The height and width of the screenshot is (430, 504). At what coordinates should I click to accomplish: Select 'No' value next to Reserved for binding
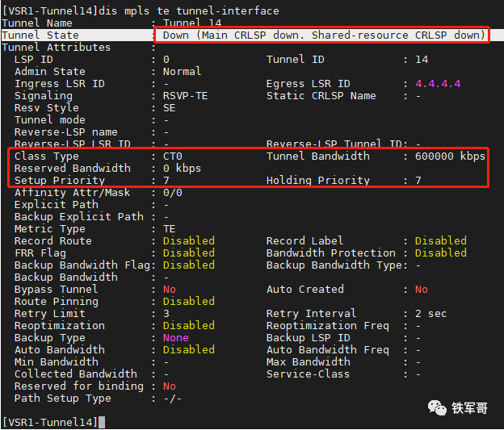pyautogui.click(x=170, y=386)
